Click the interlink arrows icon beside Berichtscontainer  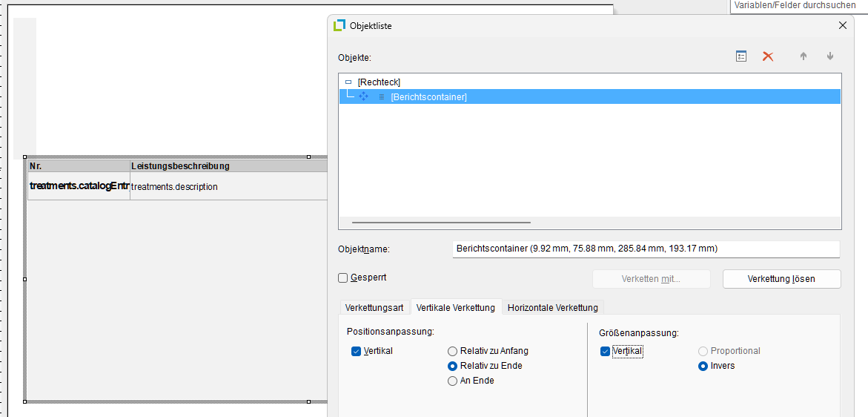364,96
